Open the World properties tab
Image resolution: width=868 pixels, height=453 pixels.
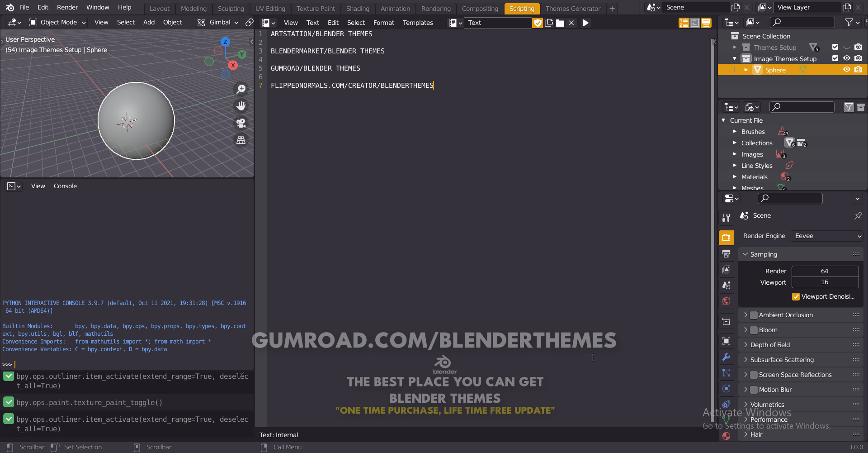pos(726,301)
